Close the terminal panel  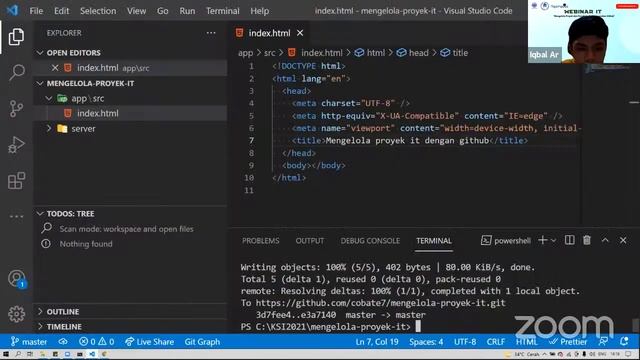(x=623, y=240)
